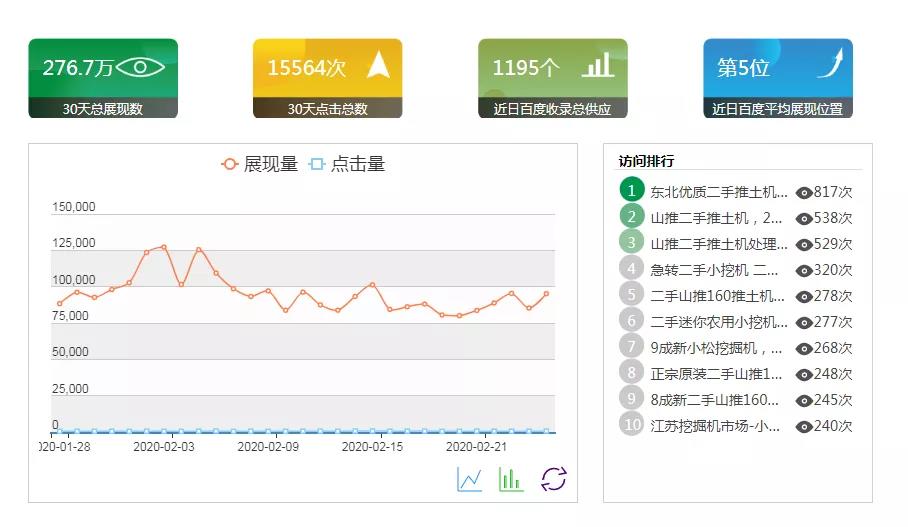The width and height of the screenshot is (908, 527).
Task: Open 江苏挖掘机市场 ranking entry
Action: coord(715,426)
